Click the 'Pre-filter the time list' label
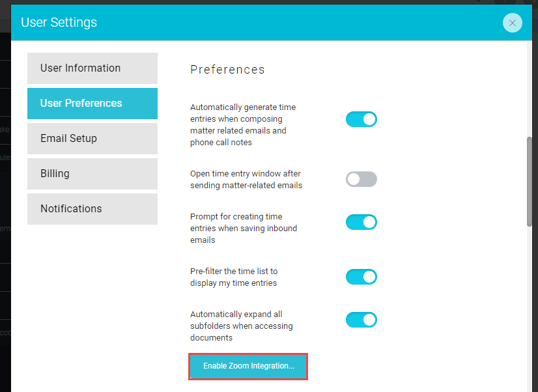Viewport: 538px width, 392px height. pyautogui.click(x=234, y=277)
